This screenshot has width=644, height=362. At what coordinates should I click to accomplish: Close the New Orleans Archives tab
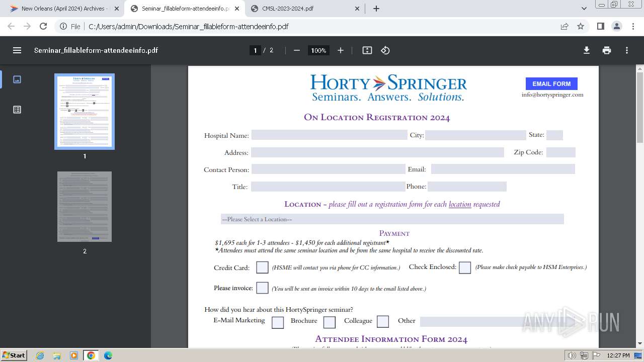click(x=117, y=9)
